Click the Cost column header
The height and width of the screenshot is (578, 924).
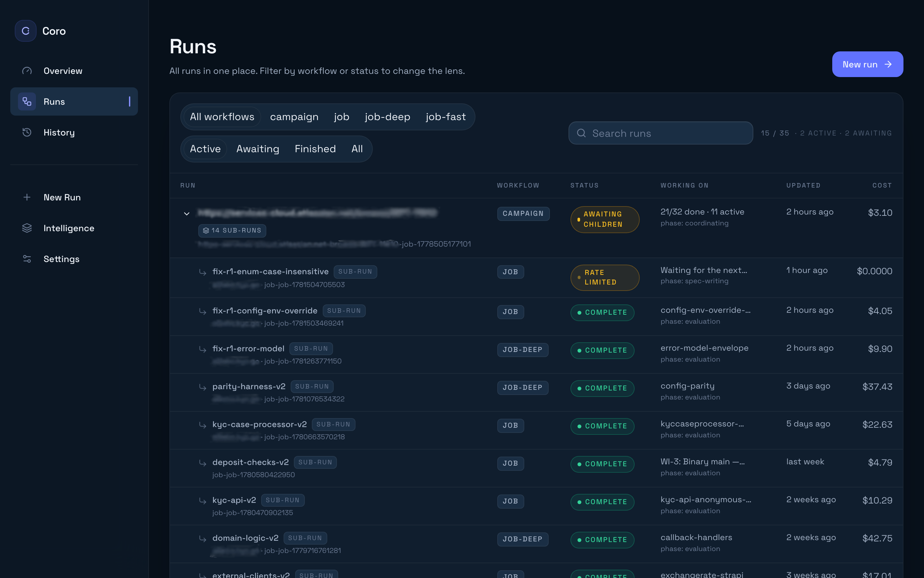coord(882,185)
